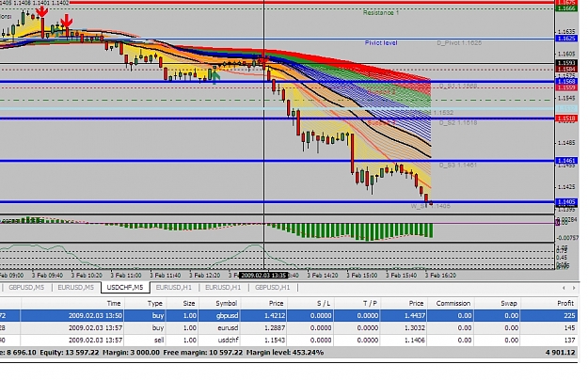Click the 1.4212 open price cell

pyautogui.click(x=275, y=315)
